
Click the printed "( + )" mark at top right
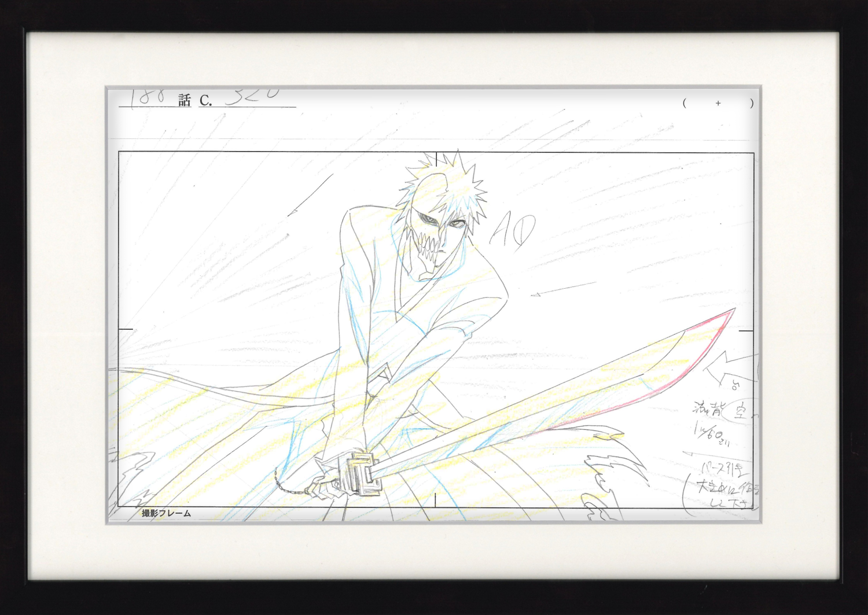point(718,104)
